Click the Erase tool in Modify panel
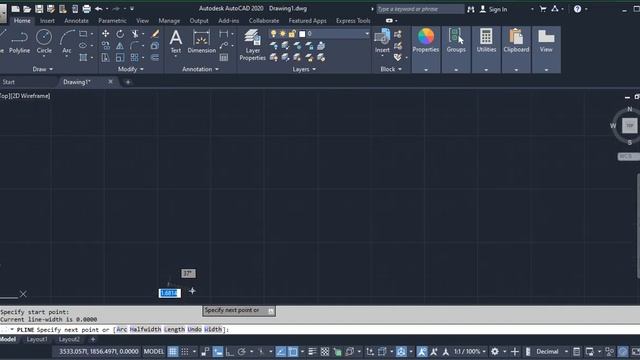 (155, 34)
